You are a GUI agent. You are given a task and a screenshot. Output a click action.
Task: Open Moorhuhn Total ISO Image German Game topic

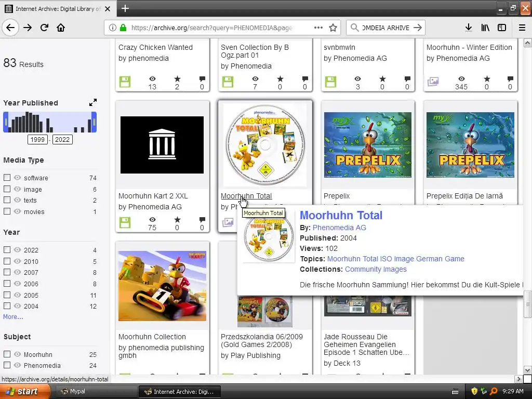395,259
